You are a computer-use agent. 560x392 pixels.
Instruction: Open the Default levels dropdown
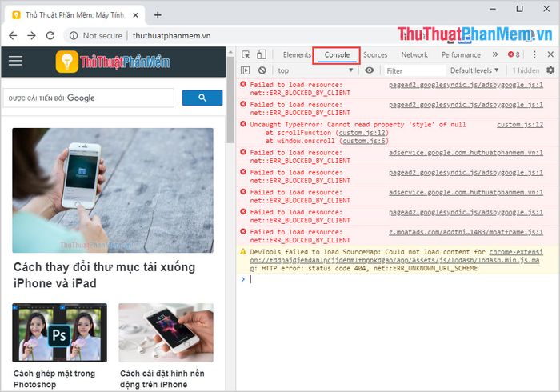[x=474, y=70]
